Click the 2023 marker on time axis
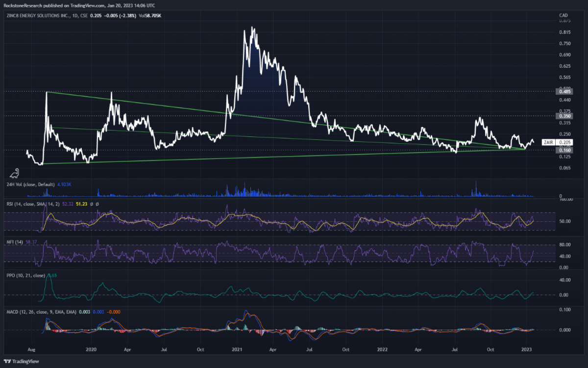588x368 pixels. click(x=526, y=349)
